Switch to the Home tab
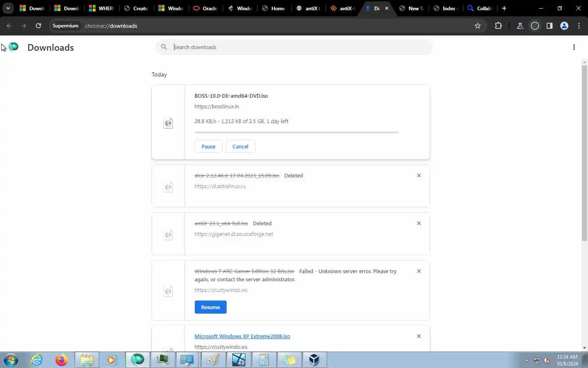This screenshot has height=368, width=588. [x=274, y=8]
